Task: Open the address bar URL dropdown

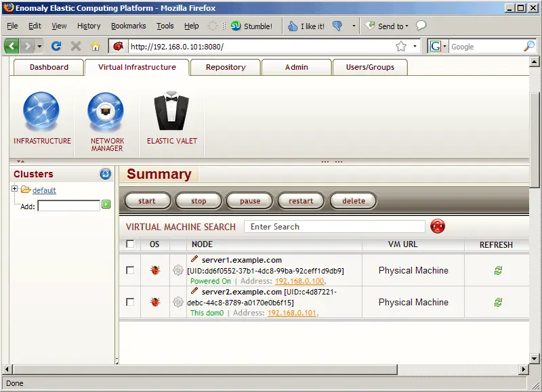Action: click(415, 46)
